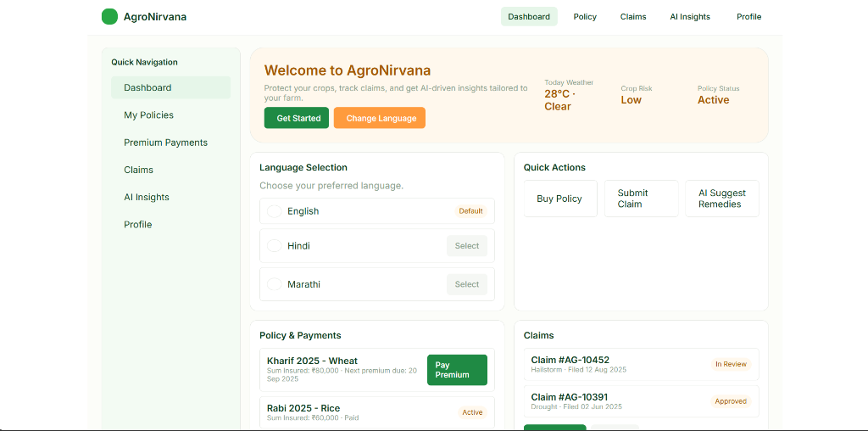The height and width of the screenshot is (431, 868).
Task: Open AI Suggest Remedies quick action
Action: 722,199
